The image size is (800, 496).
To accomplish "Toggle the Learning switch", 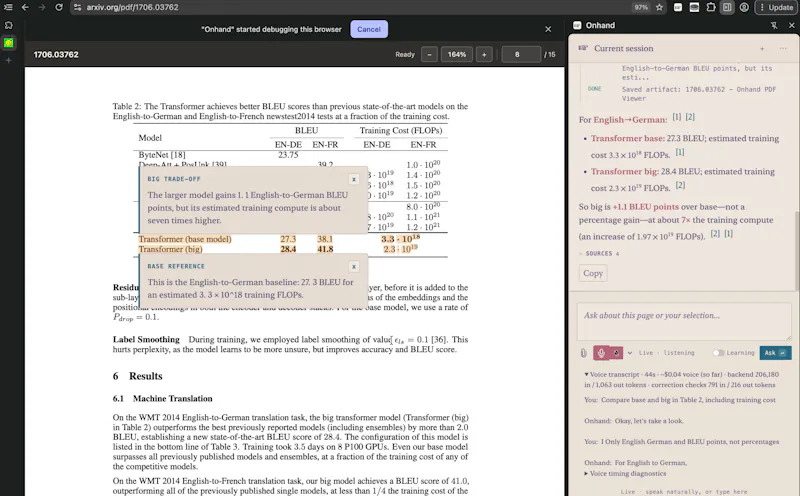I will point(718,353).
